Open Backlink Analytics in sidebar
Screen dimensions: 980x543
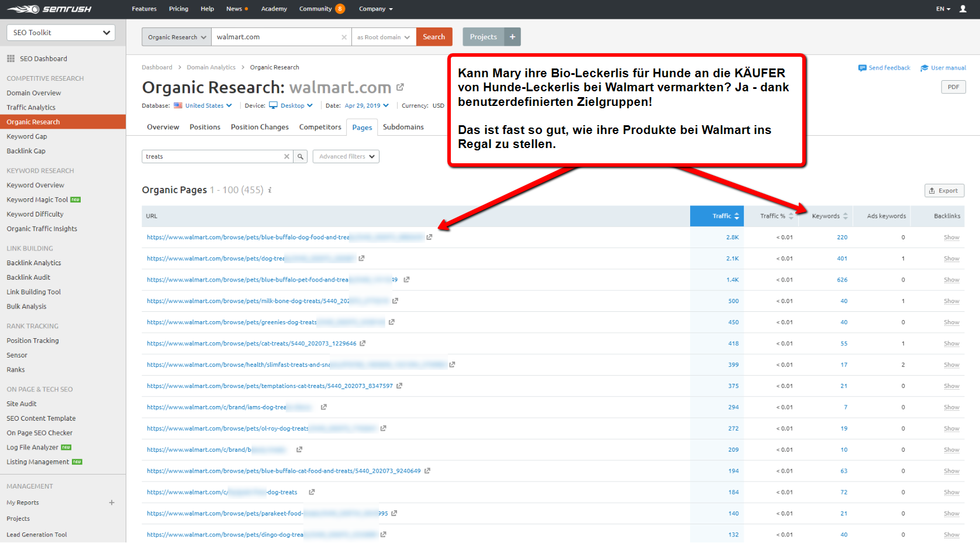tap(34, 263)
